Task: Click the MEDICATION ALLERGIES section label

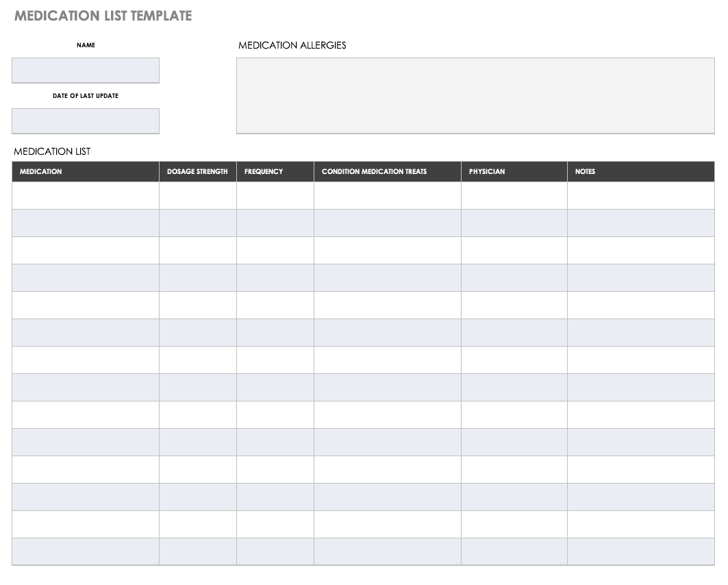Action: click(292, 45)
